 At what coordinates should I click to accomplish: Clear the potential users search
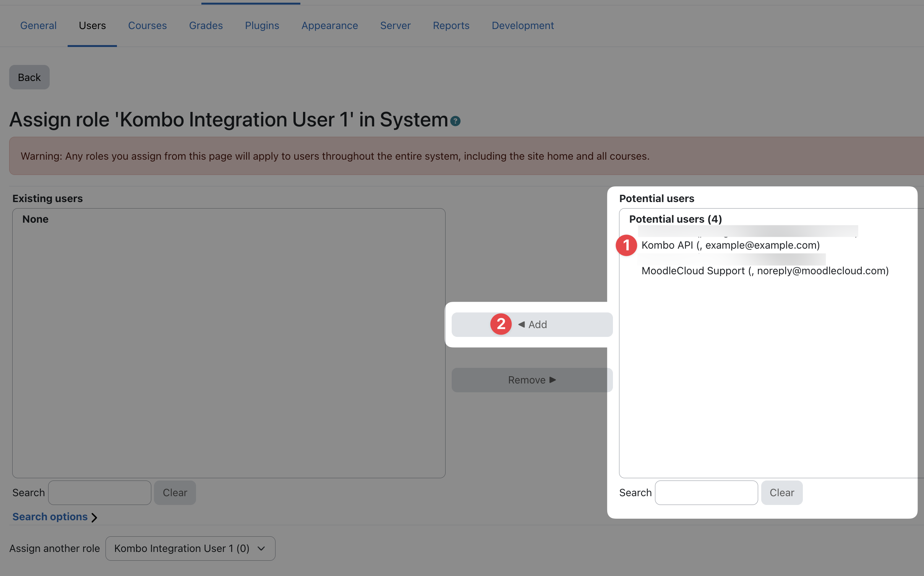[x=781, y=492]
